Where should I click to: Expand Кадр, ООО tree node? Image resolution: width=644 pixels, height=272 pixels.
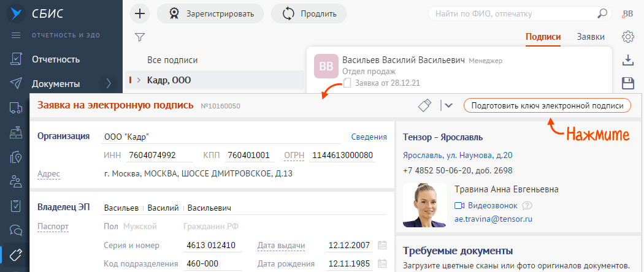click(139, 80)
